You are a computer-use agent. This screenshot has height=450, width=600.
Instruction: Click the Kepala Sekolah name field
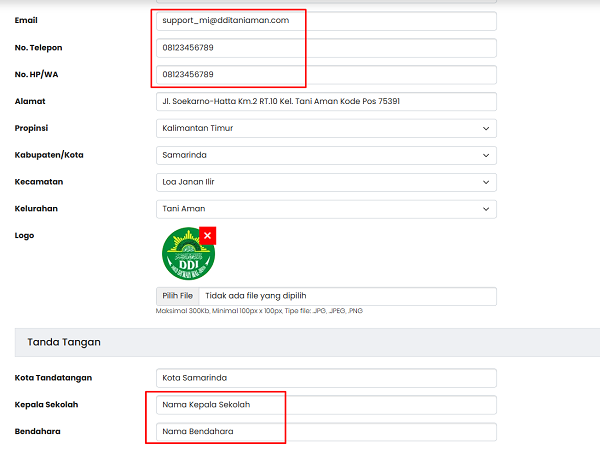pyautogui.click(x=326, y=405)
